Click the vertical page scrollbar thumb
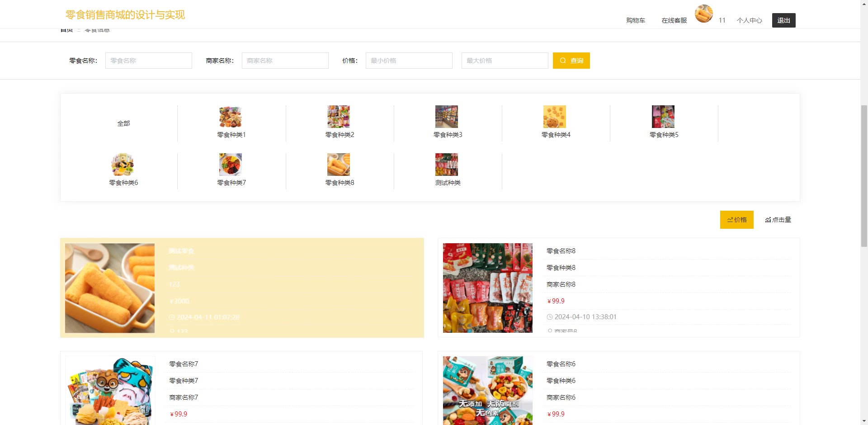 click(x=864, y=176)
